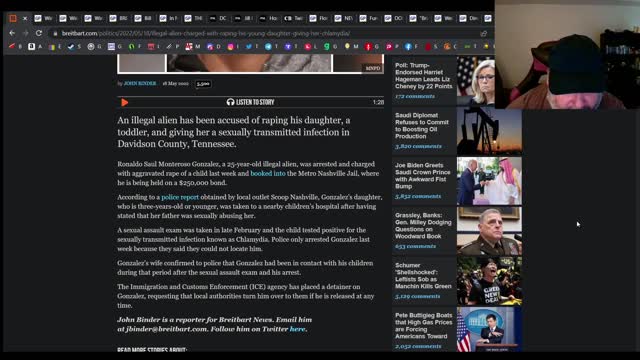Open the 5,500 comments count badge
640x360 pixels.
203,84
